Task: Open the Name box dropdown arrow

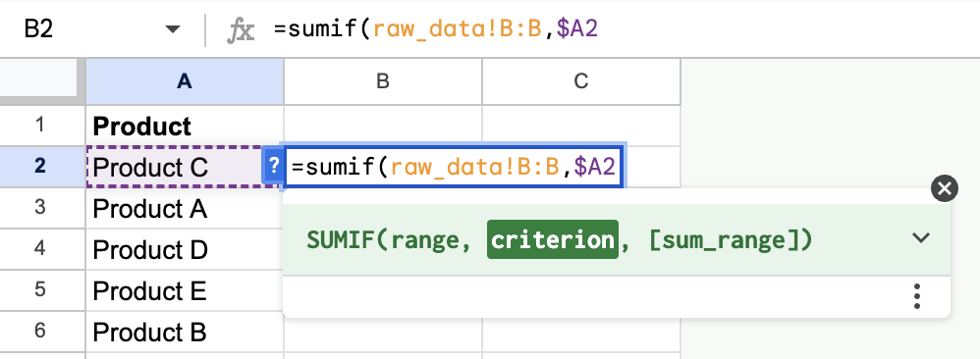Action: [173, 29]
